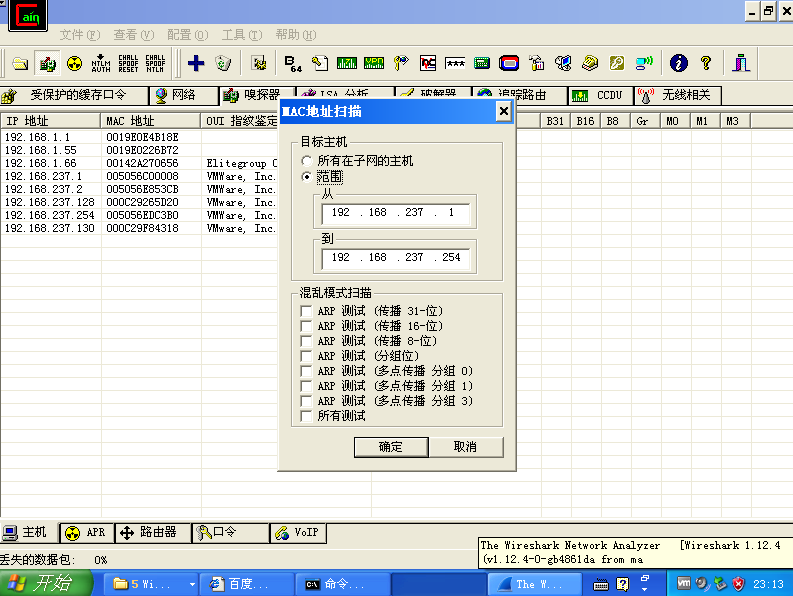Image resolution: width=793 pixels, height=596 pixels.
Task: Switch to the APR bottom tab
Action: click(86, 533)
